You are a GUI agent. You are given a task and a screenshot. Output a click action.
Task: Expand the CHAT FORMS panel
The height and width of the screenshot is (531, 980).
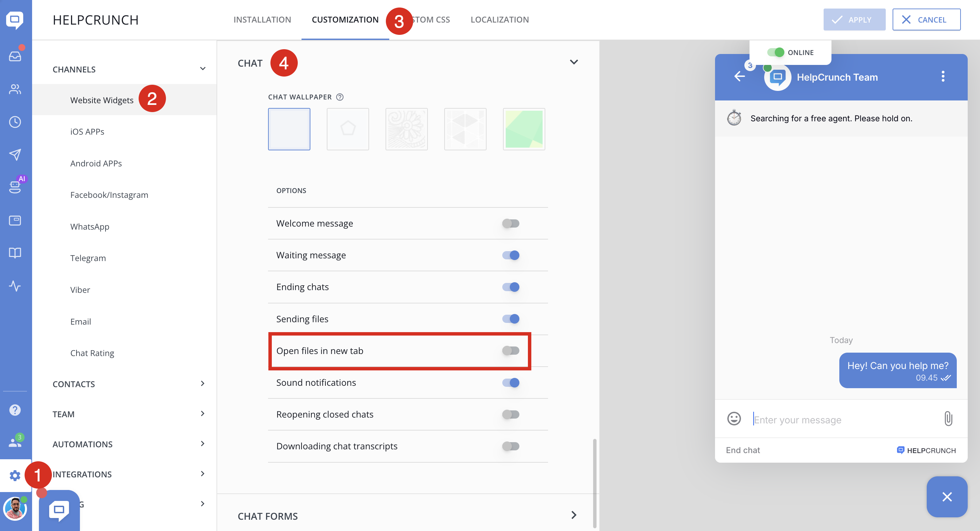pos(574,515)
